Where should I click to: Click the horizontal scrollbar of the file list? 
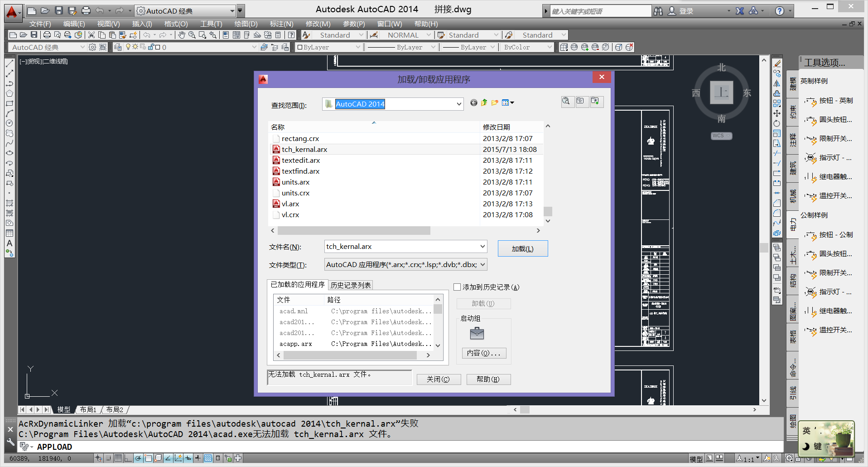354,231
